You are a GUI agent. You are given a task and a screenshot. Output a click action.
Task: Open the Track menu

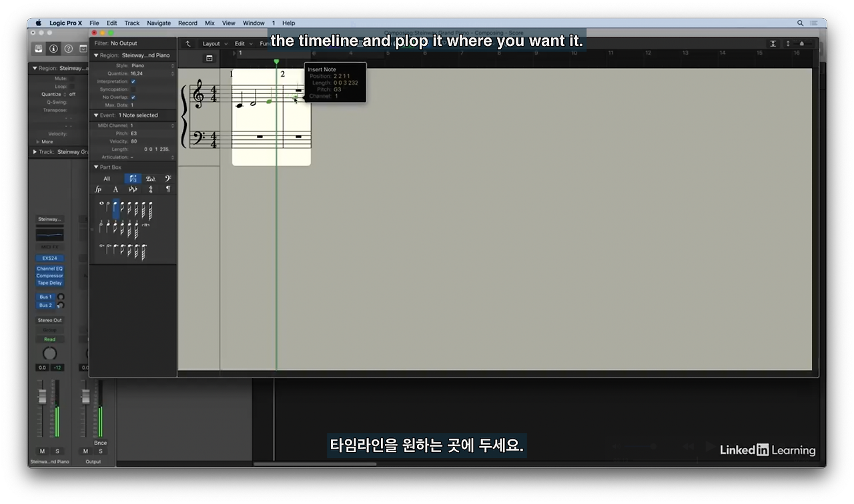click(x=132, y=23)
